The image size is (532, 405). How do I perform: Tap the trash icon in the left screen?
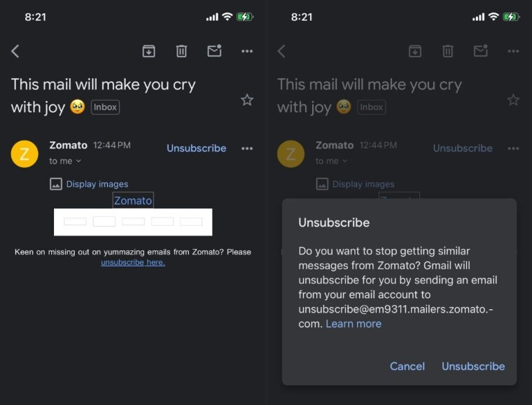tap(181, 51)
